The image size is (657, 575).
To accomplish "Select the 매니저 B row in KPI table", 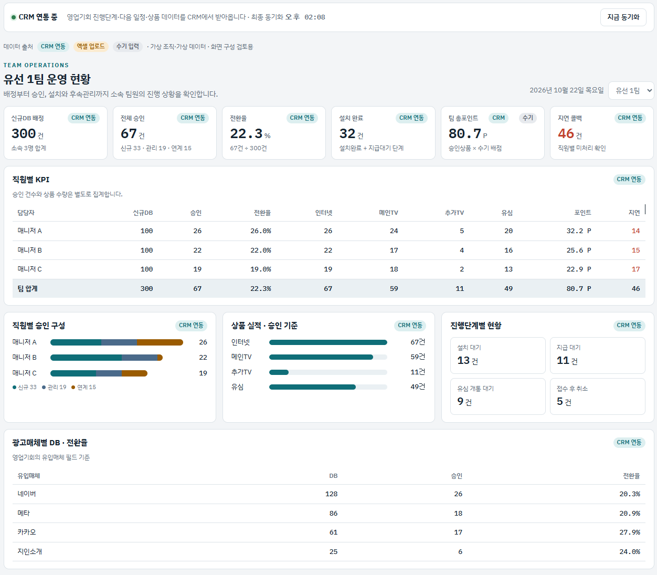I will pos(329,250).
